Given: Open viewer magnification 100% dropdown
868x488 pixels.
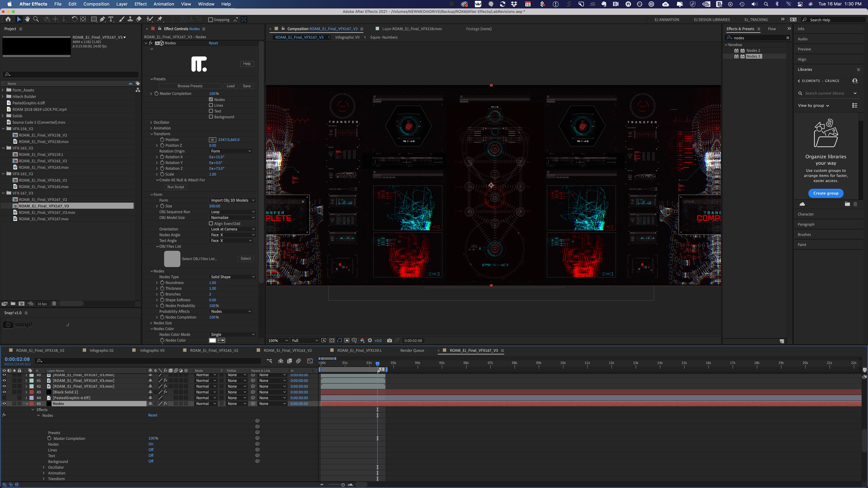Looking at the screenshot, I should click(278, 340).
